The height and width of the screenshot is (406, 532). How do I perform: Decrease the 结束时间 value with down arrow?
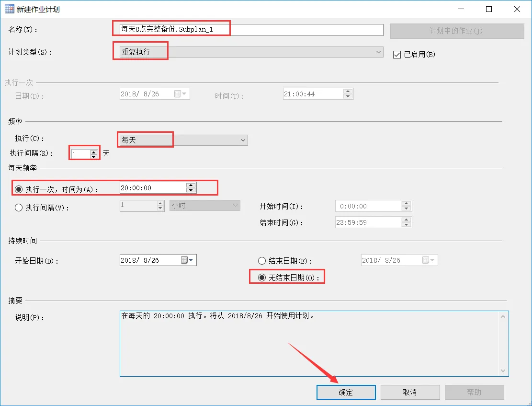[406, 225]
